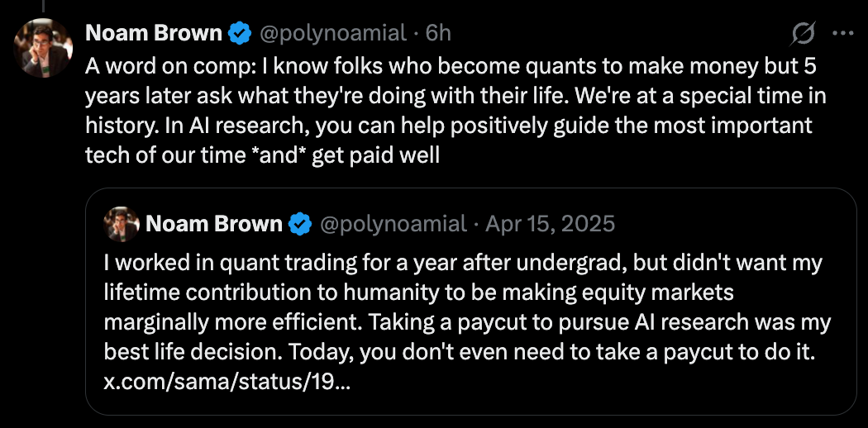Click the small avatar in the quoted tweet

point(121,224)
